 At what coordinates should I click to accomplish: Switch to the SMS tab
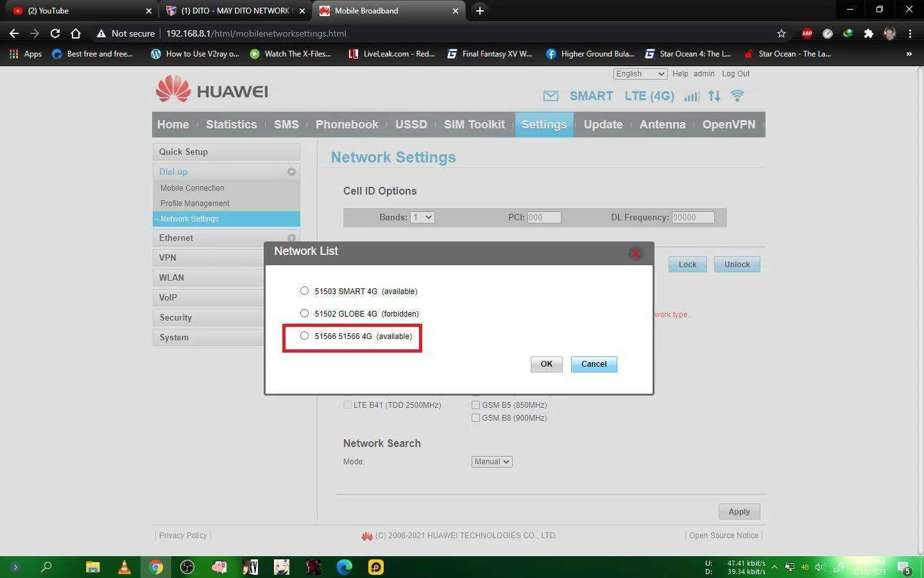(x=286, y=125)
